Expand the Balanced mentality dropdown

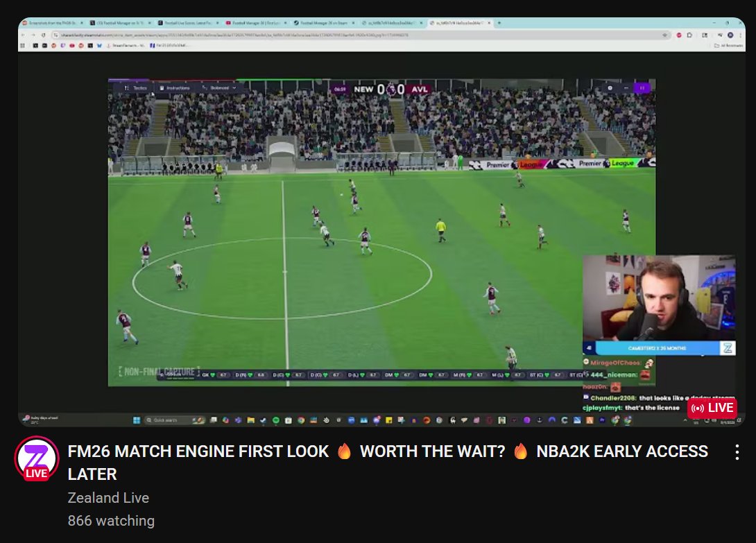point(219,88)
